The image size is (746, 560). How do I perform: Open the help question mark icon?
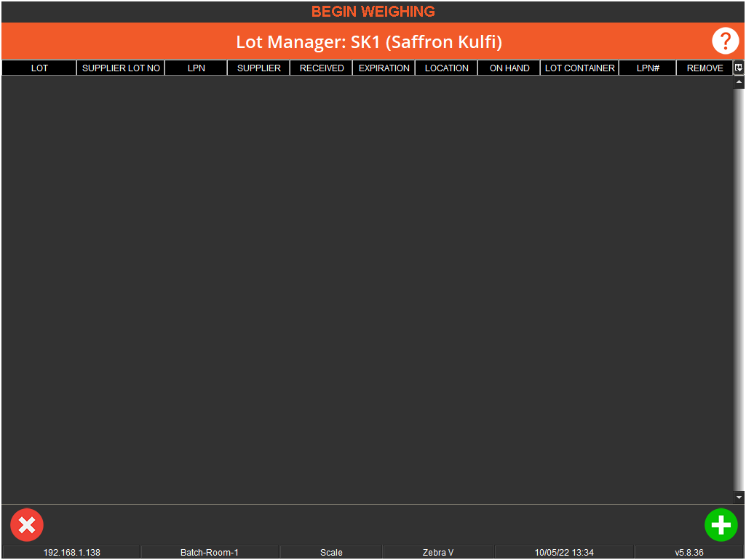point(725,41)
